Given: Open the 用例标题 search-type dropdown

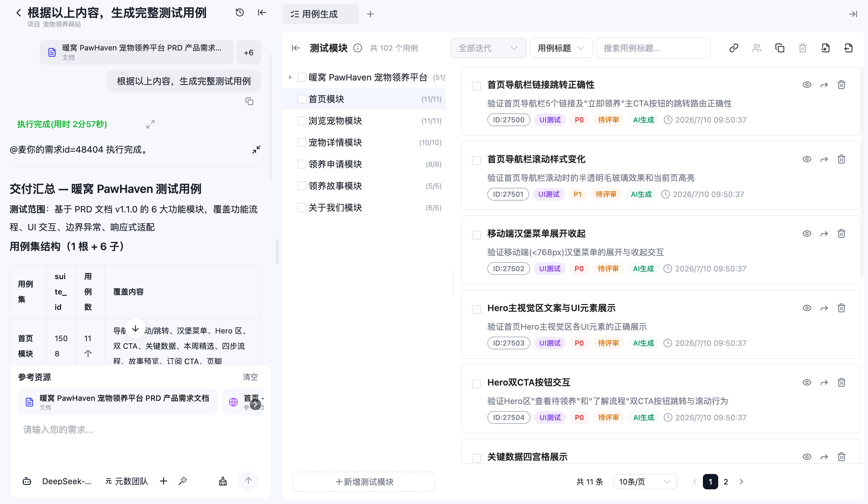Looking at the screenshot, I should point(561,48).
